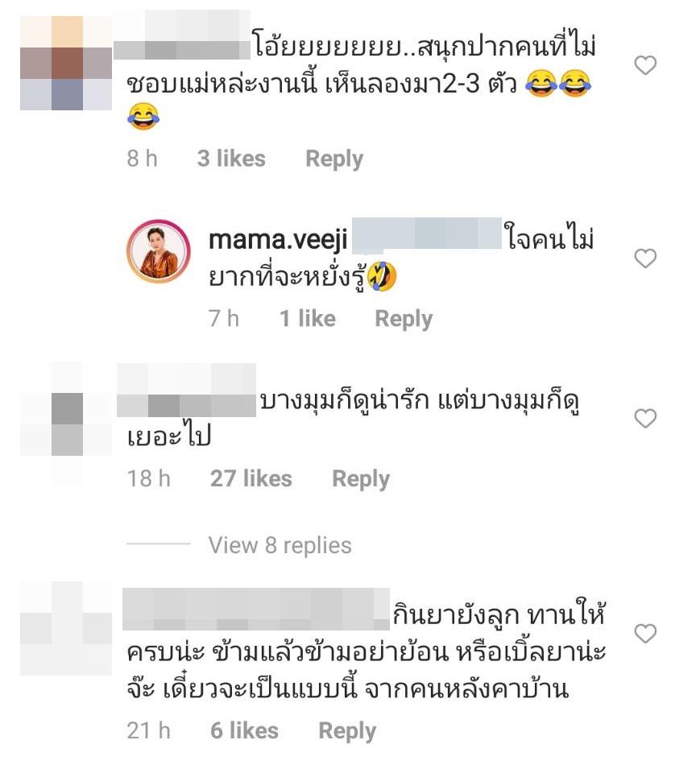Open blurred avatar of first commenter
700x769 pixels.
click(x=66, y=64)
